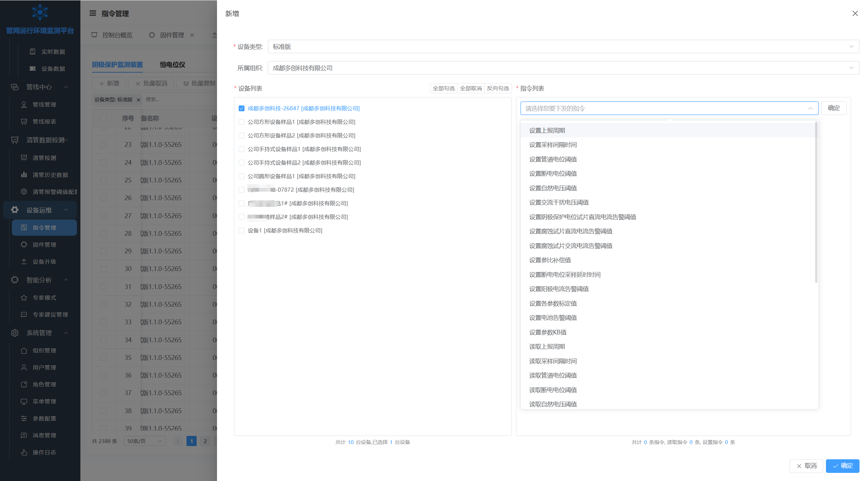Image resolution: width=868 pixels, height=481 pixels.
Task: Collapse the 智能分析 sidebar group
Action: [x=39, y=280]
